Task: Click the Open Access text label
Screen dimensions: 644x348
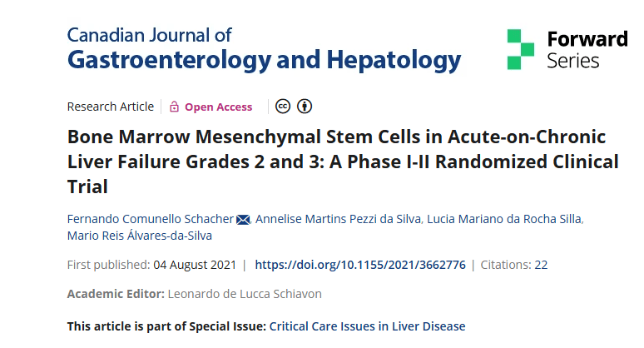Action: coord(218,107)
